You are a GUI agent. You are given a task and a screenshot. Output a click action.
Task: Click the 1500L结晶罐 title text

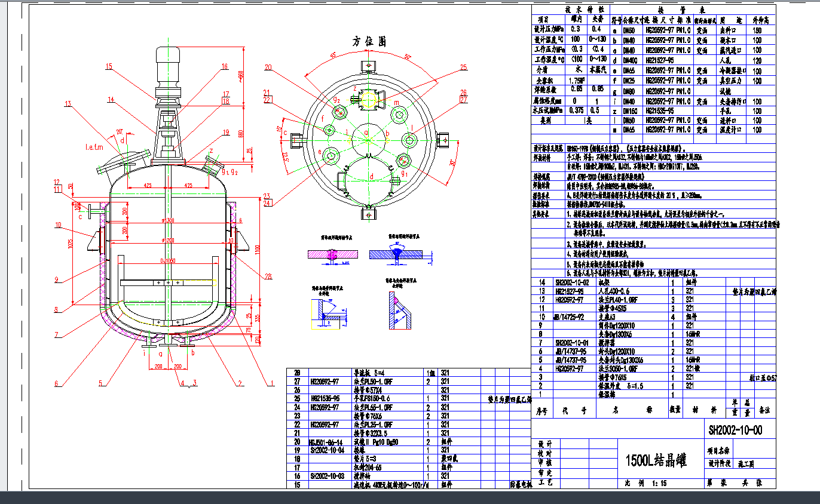pyautogui.click(x=656, y=460)
